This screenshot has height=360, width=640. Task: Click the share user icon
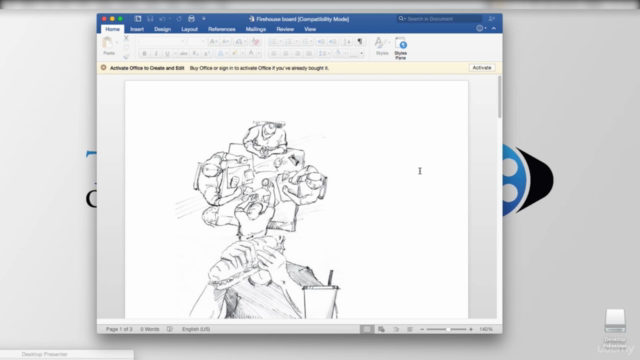[491, 19]
